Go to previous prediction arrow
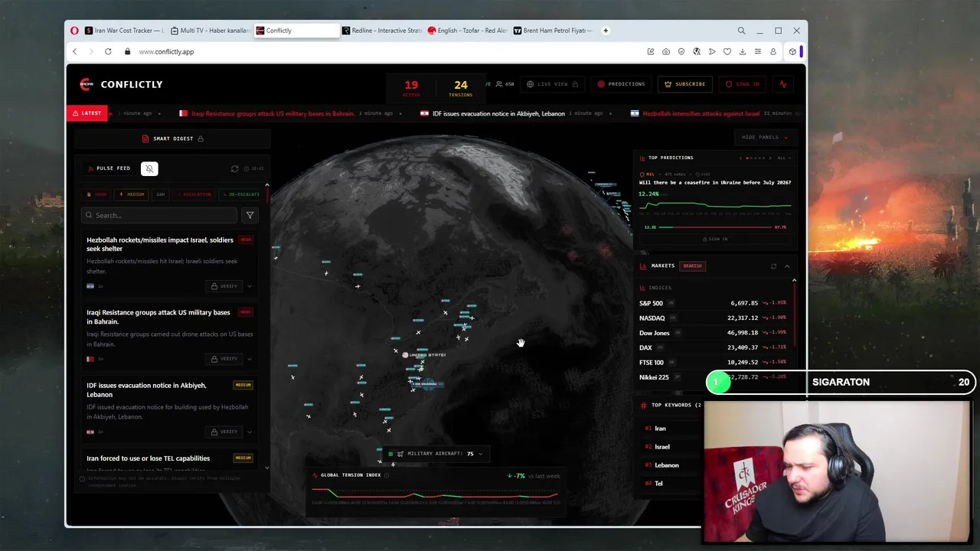 pos(740,158)
